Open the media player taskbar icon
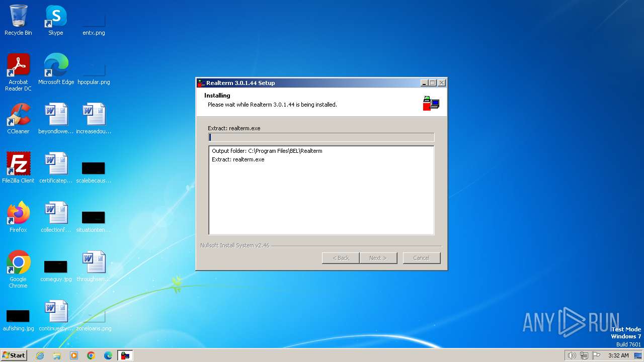Image resolution: width=644 pixels, height=362 pixels. coord(74,355)
